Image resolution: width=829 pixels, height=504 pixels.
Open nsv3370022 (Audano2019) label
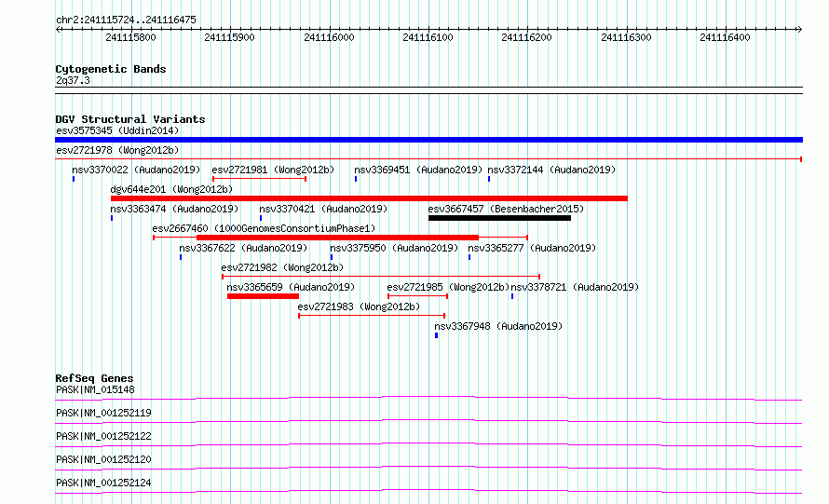[x=136, y=170]
